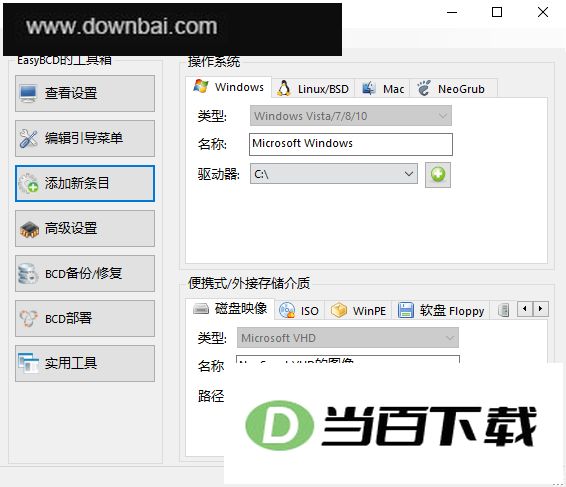Open the Microsoft VHD type dropdown
Image resolution: width=566 pixels, height=487 pixels.
(x=348, y=338)
